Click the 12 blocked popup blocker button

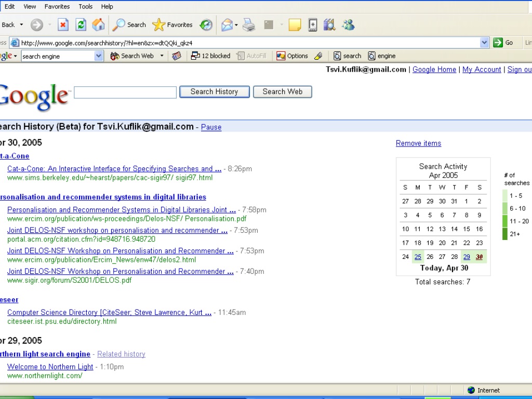tap(211, 56)
